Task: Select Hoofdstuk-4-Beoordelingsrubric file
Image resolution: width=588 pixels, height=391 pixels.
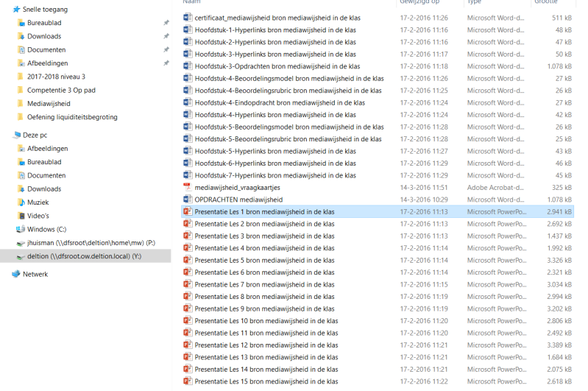Action: [288, 91]
